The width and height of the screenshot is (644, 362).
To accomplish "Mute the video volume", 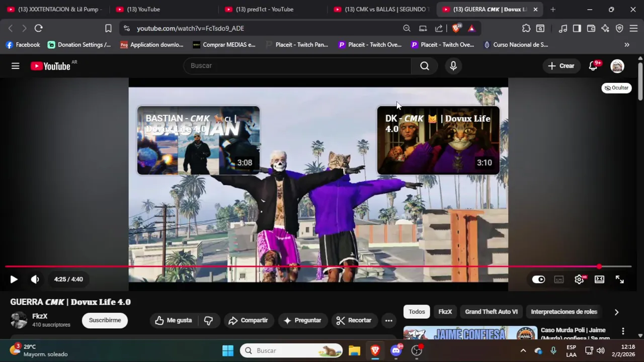I will pyautogui.click(x=35, y=280).
